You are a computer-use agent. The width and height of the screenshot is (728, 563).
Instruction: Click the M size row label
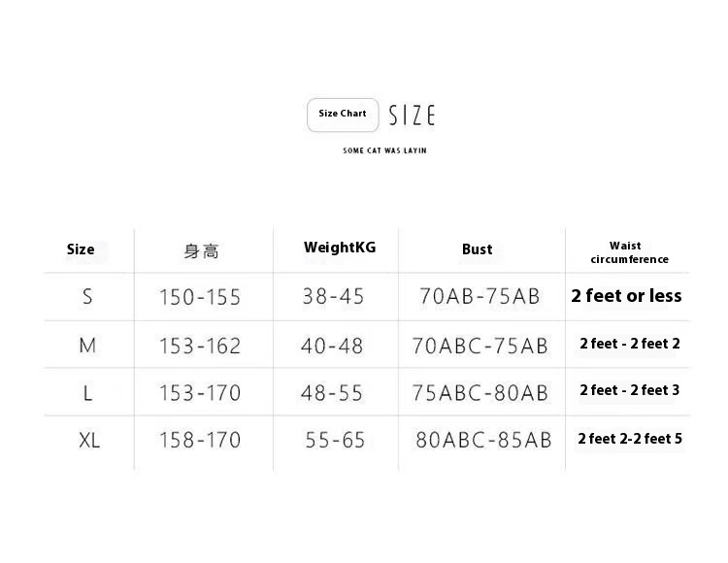(87, 346)
